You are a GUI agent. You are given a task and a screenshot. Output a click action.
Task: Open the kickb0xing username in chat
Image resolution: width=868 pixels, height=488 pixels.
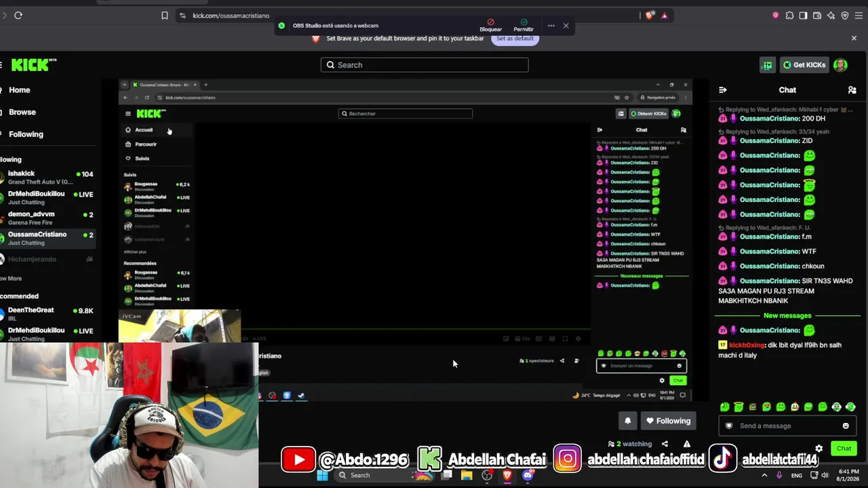747,345
